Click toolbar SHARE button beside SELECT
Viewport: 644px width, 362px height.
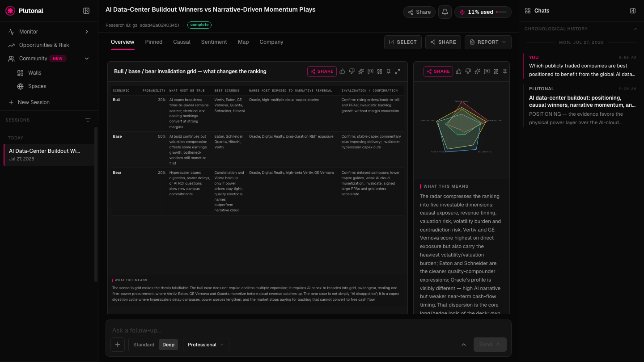(443, 42)
